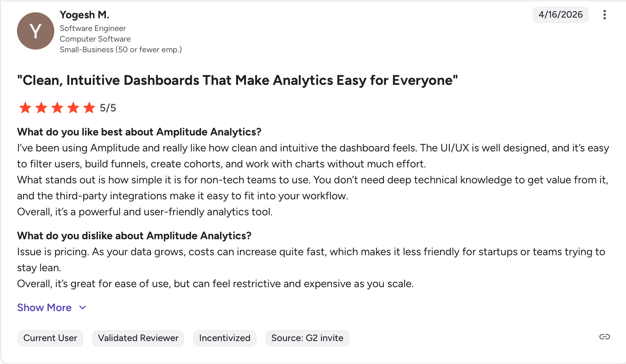Click the Incentivized badge
The image size is (626, 364).
[x=225, y=338]
